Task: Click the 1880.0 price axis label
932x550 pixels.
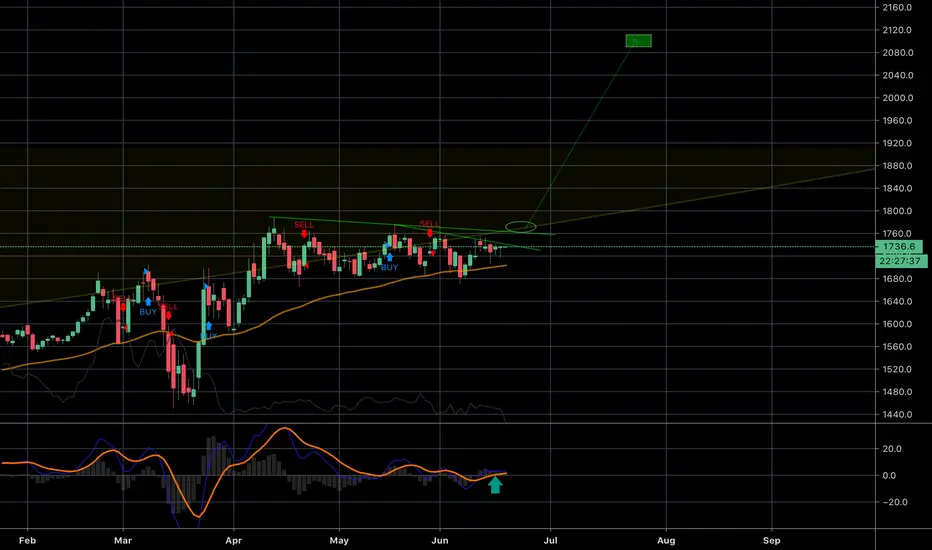Action: [898, 166]
